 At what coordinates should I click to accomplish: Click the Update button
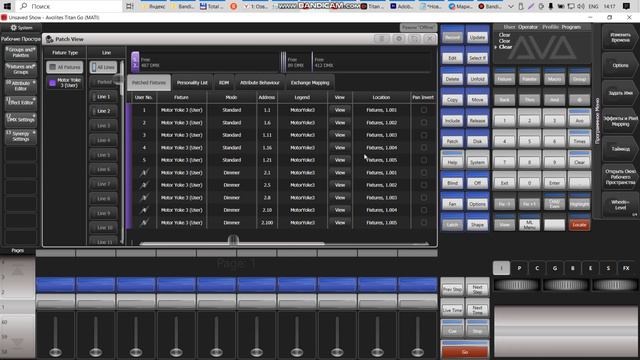(x=477, y=37)
